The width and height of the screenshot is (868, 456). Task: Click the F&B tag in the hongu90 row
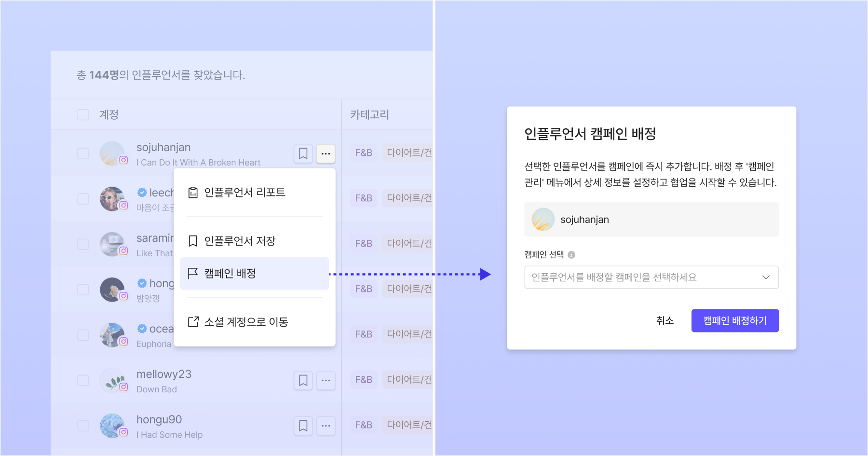tap(364, 425)
